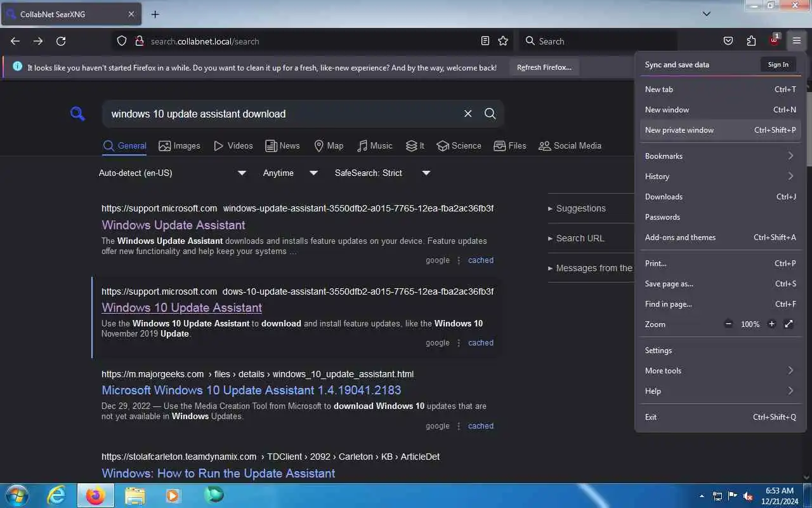Viewport: 812px width, 508px height.
Task: Switch to the Map category tab
Action: (329, 145)
